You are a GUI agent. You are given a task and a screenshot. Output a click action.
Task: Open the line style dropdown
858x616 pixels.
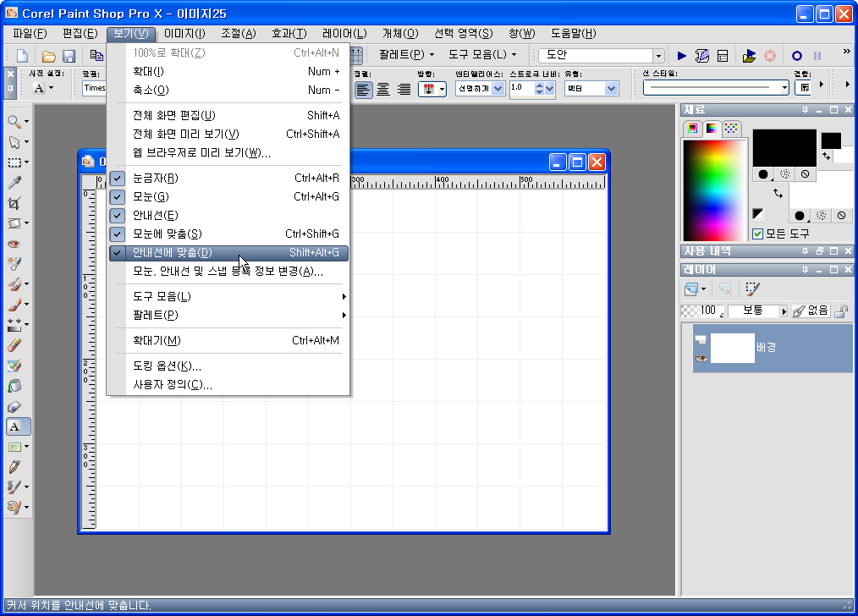pos(784,88)
